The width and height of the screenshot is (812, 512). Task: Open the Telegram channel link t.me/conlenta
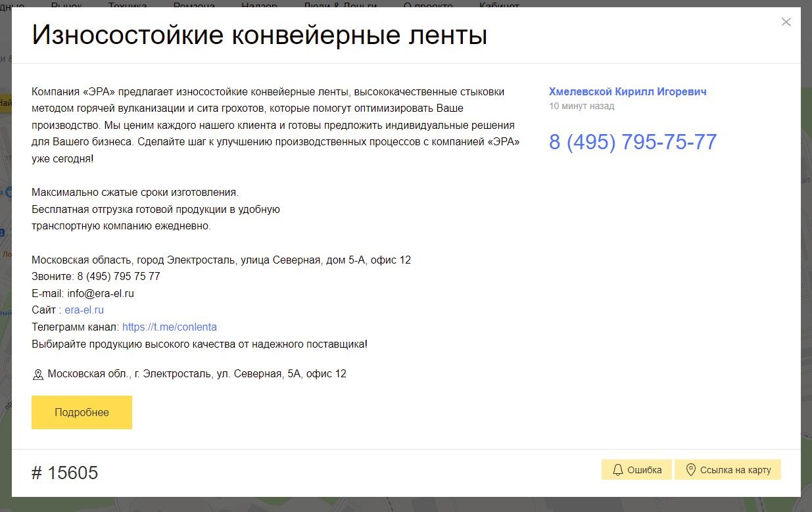(x=169, y=327)
